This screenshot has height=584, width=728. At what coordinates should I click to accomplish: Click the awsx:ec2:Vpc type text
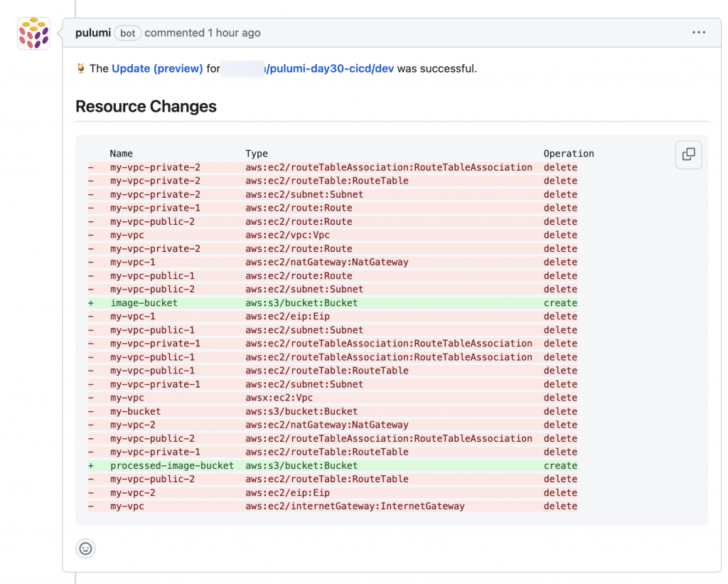pos(279,398)
